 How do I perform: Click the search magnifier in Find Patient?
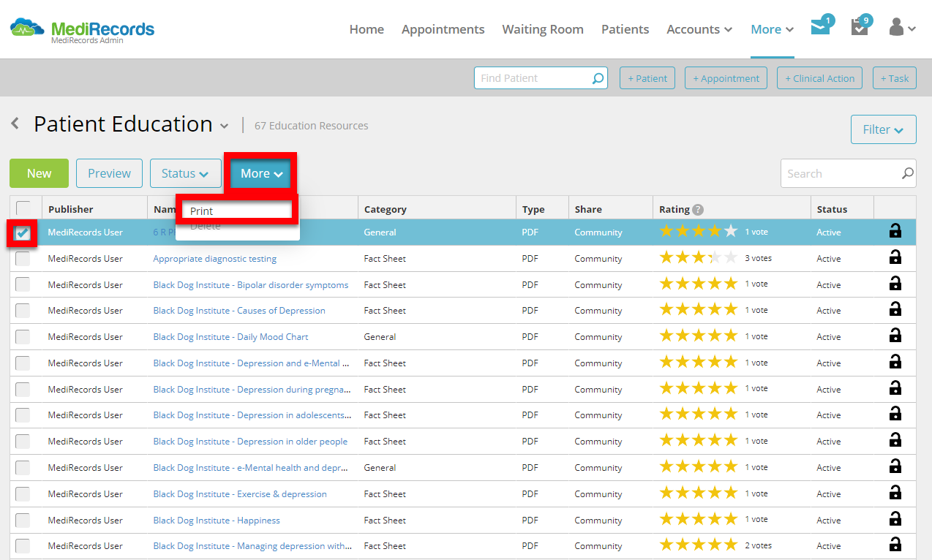tap(598, 78)
